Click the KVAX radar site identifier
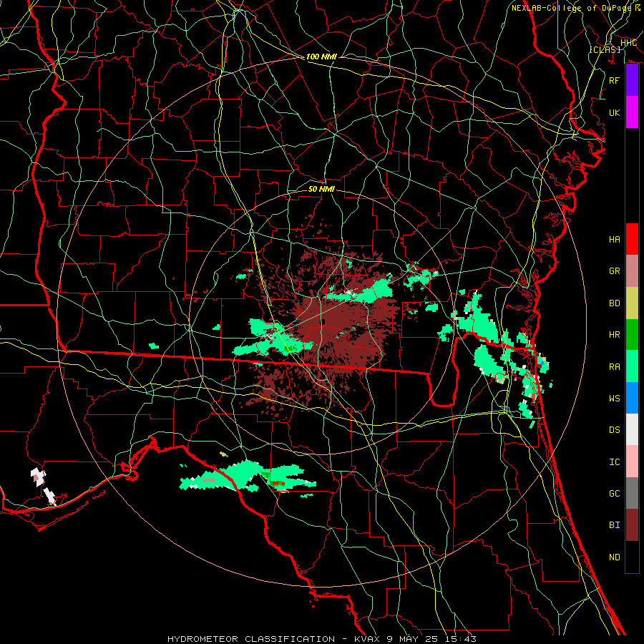The height and width of the screenshot is (644, 644). pyautogui.click(x=368, y=639)
